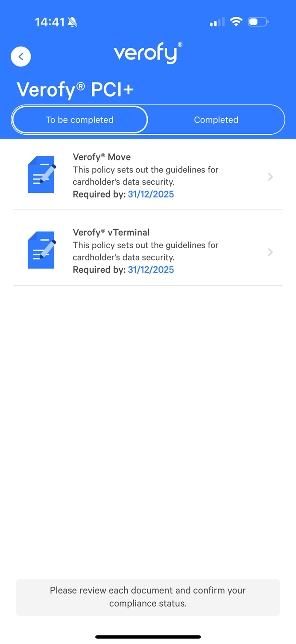Open the Verofy Move policy title

[102, 157]
